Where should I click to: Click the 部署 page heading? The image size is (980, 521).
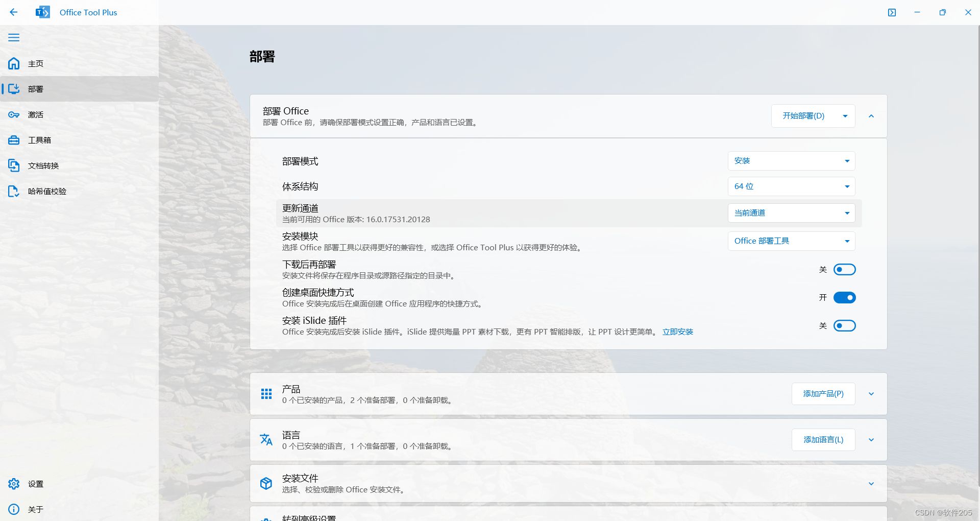click(x=262, y=56)
